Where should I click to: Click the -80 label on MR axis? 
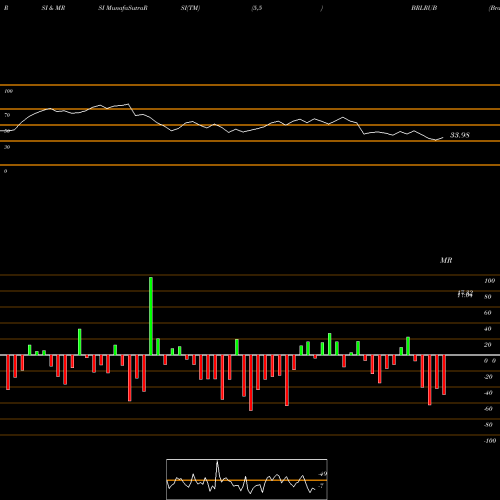coord(488,425)
